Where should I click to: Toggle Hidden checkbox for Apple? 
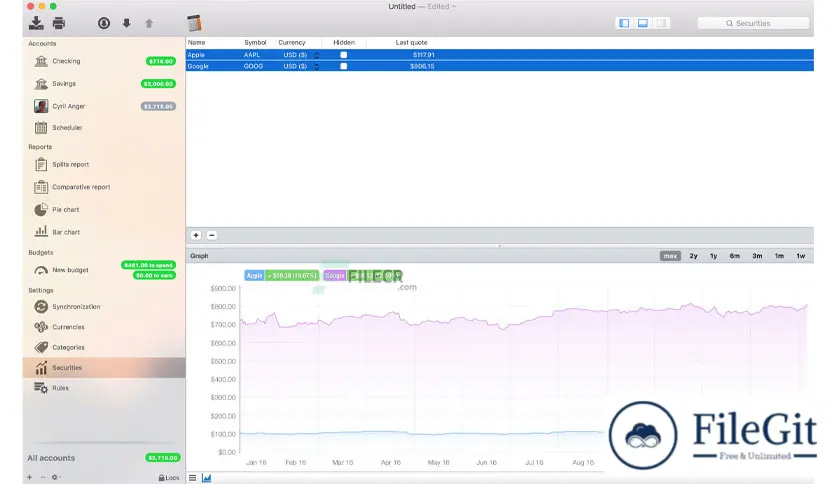coord(343,55)
